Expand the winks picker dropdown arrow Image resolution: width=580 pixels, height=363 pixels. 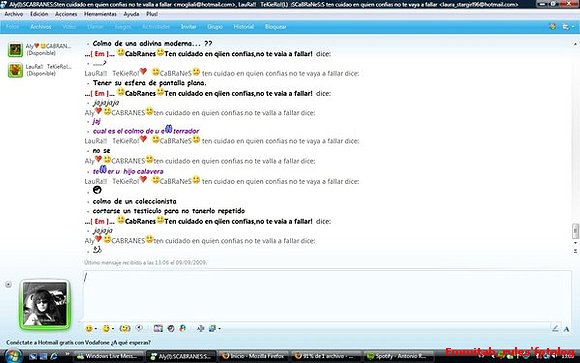click(113, 329)
